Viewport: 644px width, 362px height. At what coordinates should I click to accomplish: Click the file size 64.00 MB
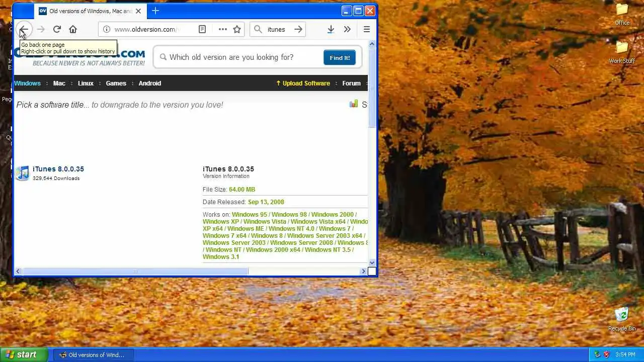click(242, 190)
